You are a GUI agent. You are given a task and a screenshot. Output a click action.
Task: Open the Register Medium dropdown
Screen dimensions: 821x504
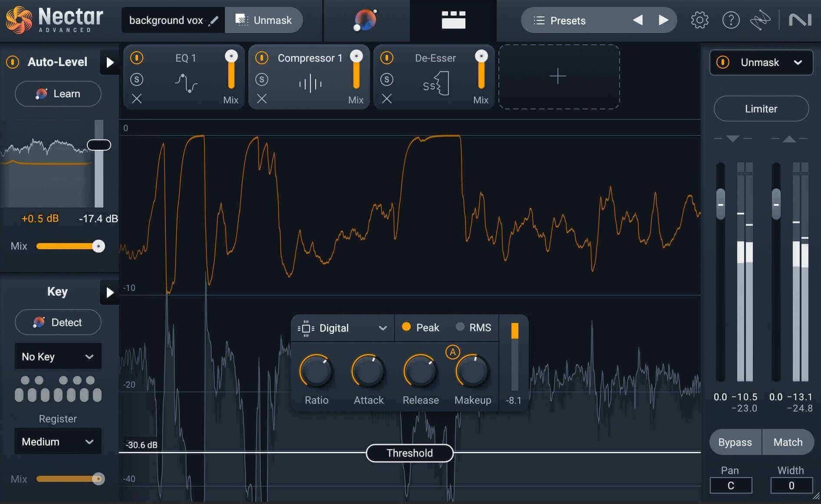pyautogui.click(x=58, y=441)
